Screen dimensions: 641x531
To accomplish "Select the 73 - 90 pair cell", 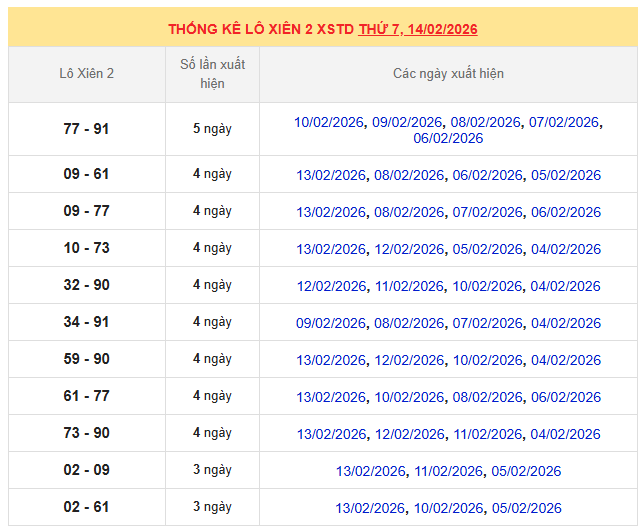I will click(86, 433).
